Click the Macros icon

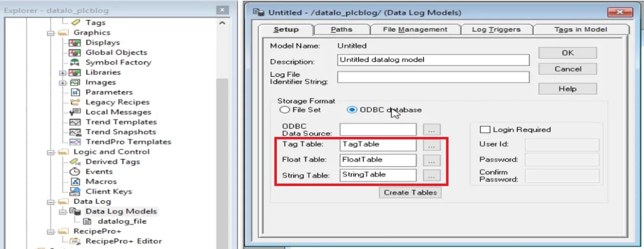[x=75, y=182]
